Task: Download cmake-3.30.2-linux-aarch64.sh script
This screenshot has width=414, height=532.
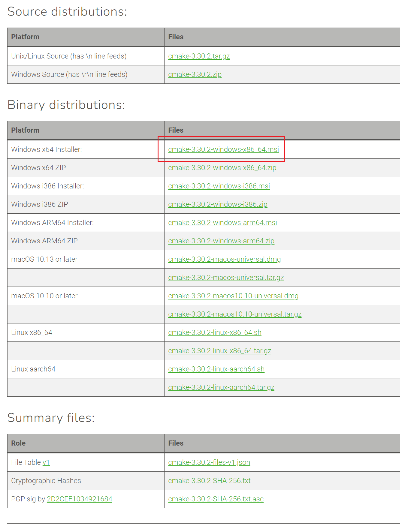Action: tap(216, 369)
